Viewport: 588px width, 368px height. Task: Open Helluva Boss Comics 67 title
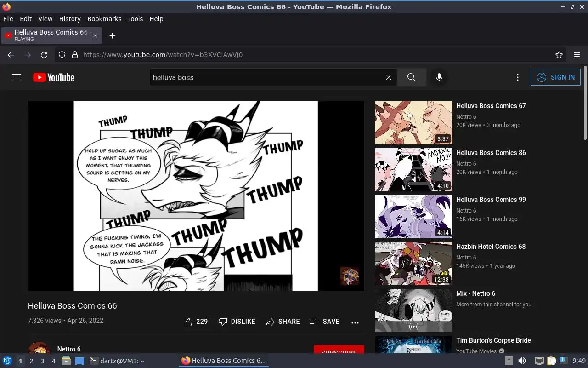coord(491,106)
